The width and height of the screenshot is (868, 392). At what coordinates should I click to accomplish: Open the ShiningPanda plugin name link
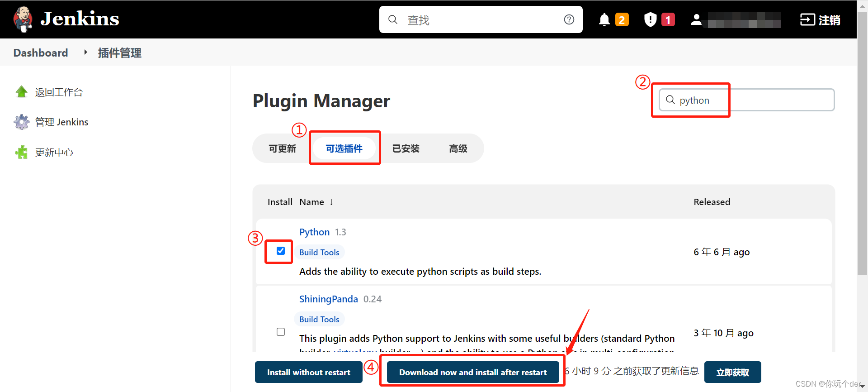pos(329,299)
